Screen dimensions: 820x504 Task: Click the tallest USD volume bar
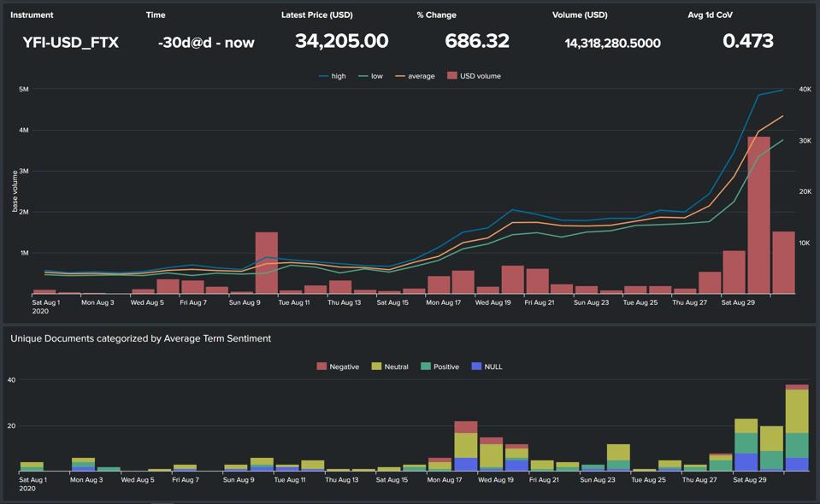coord(758,215)
